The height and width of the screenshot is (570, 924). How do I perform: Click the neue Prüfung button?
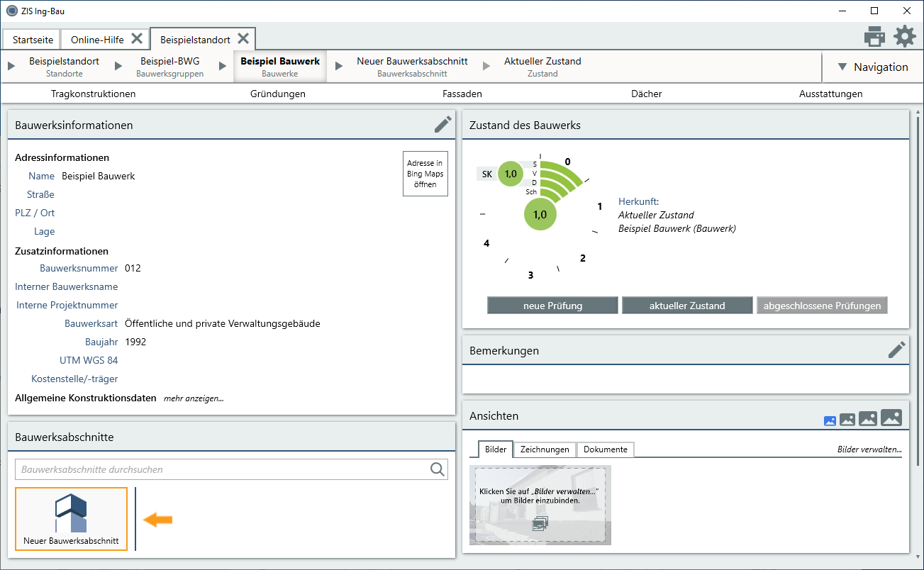click(552, 306)
